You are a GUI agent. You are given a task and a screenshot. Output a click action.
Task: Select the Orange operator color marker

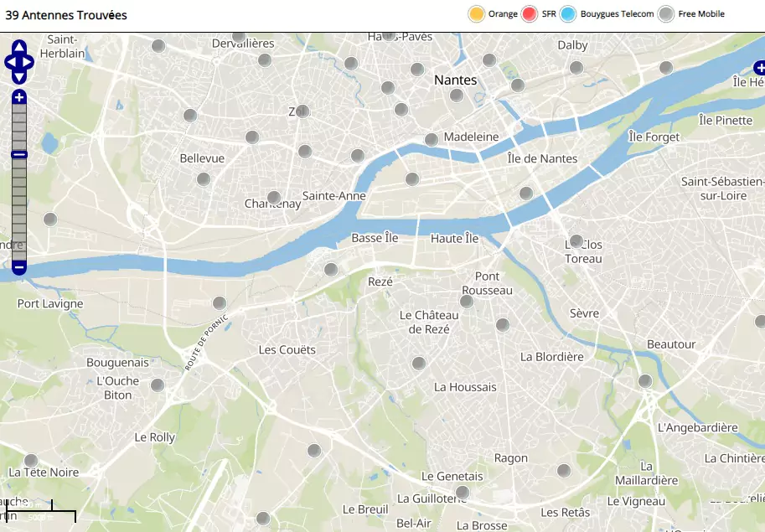(477, 14)
